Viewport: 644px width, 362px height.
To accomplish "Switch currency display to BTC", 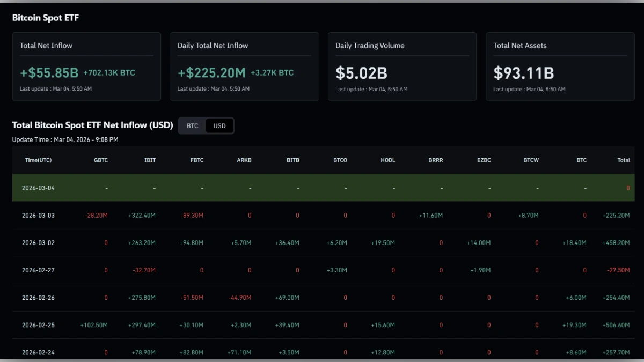I will (192, 125).
